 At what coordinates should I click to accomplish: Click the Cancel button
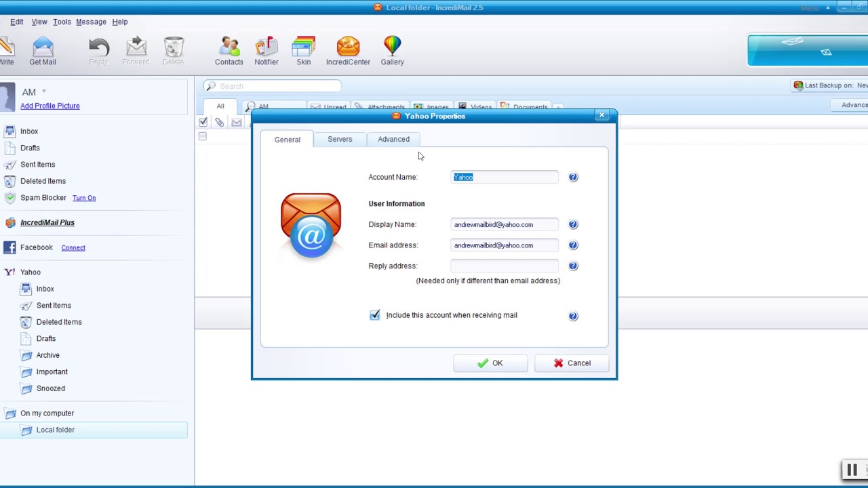pyautogui.click(x=572, y=363)
